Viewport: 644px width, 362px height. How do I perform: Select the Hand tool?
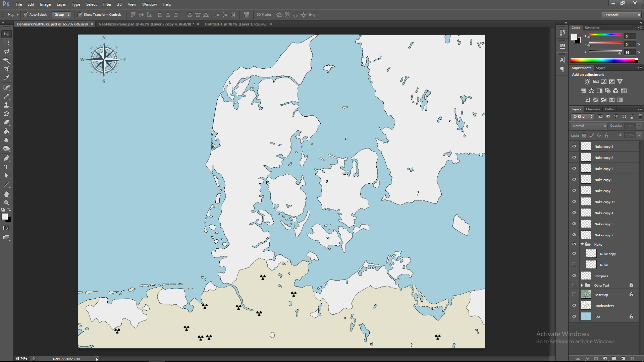point(6,194)
